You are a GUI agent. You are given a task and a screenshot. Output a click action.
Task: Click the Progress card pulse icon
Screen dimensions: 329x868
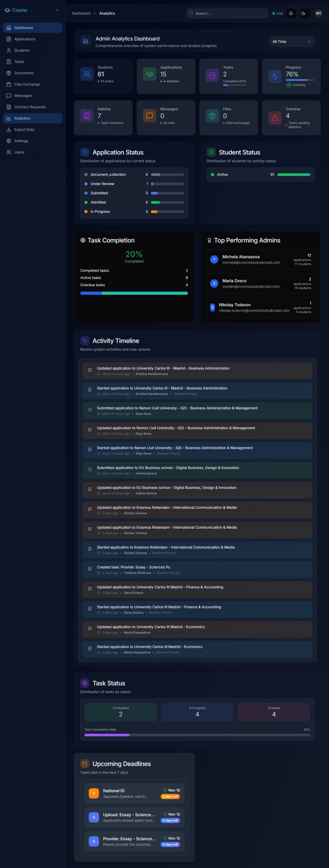(275, 77)
